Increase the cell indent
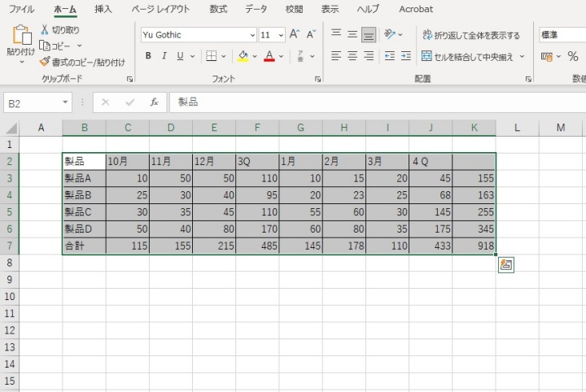The height and width of the screenshot is (392, 586). point(406,56)
